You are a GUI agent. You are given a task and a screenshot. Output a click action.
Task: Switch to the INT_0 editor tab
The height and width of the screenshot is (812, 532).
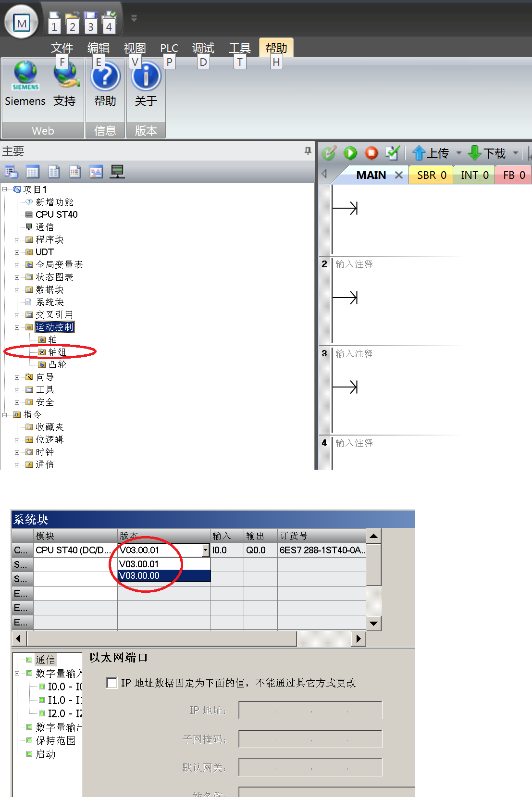coord(474,175)
